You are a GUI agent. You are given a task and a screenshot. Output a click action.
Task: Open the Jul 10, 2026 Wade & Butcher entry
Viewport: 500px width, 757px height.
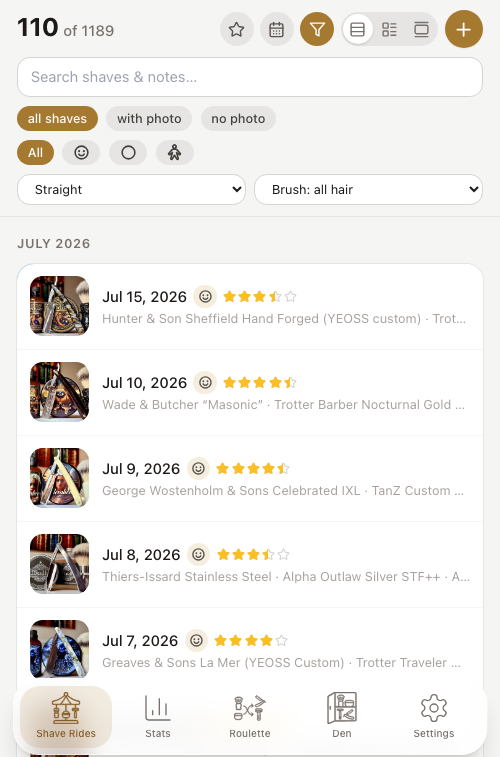pyautogui.click(x=250, y=393)
